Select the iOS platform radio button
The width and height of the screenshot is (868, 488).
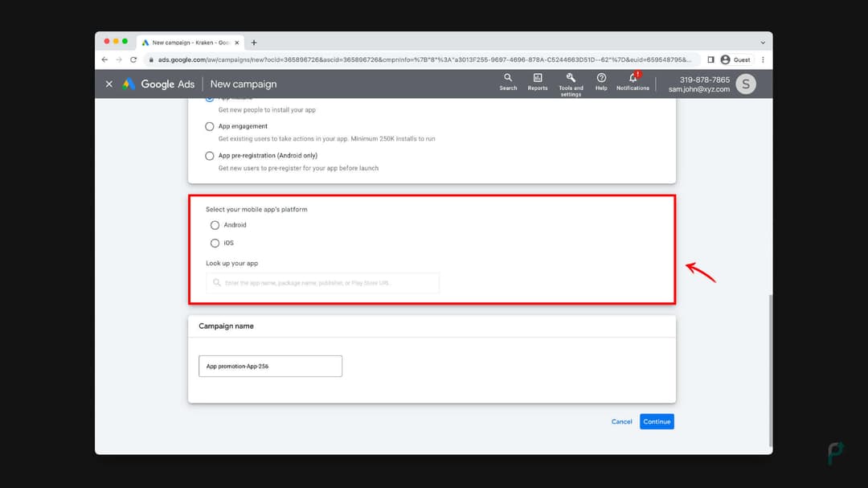click(x=215, y=243)
